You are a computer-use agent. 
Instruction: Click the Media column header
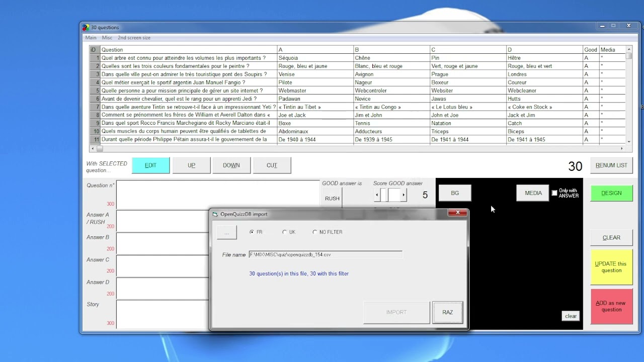612,50
